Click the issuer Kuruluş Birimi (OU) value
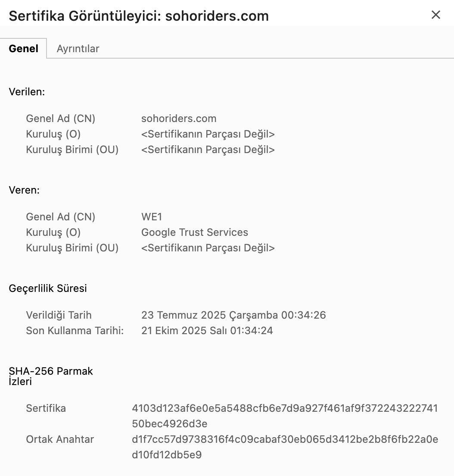Viewport: 454px width, 476px height. [208, 248]
